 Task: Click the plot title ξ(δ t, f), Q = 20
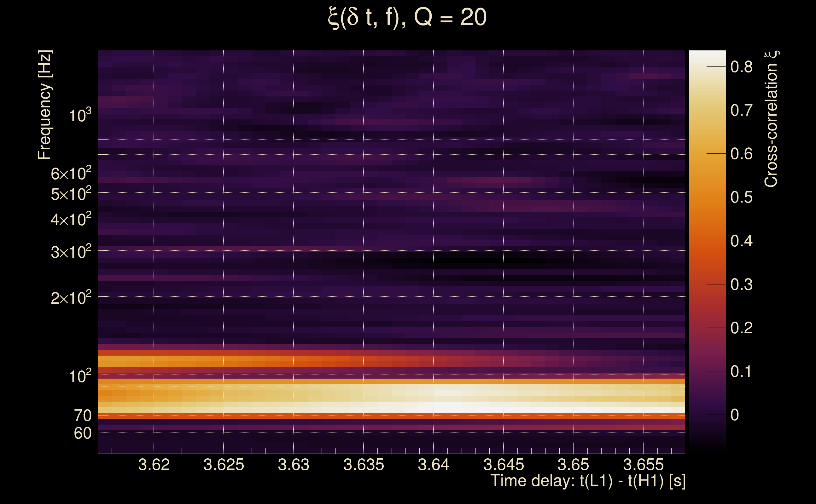[407, 17]
